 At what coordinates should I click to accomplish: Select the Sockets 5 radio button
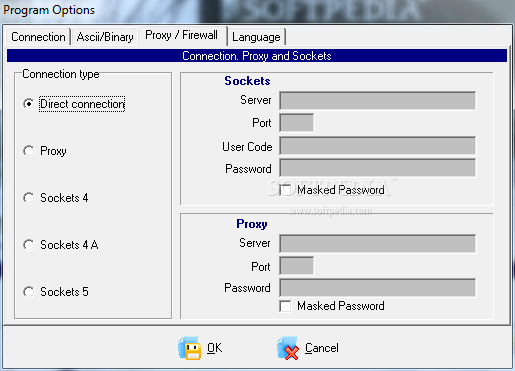[29, 292]
